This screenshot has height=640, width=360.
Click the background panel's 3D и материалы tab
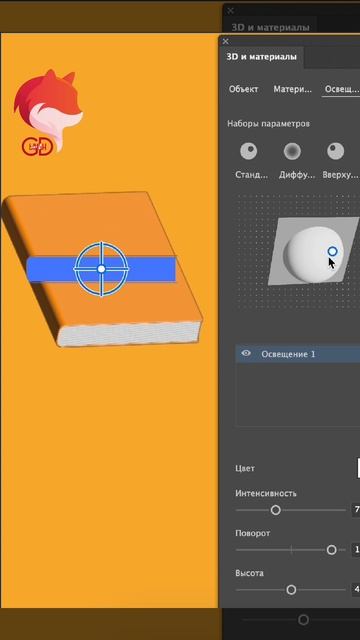point(271,27)
